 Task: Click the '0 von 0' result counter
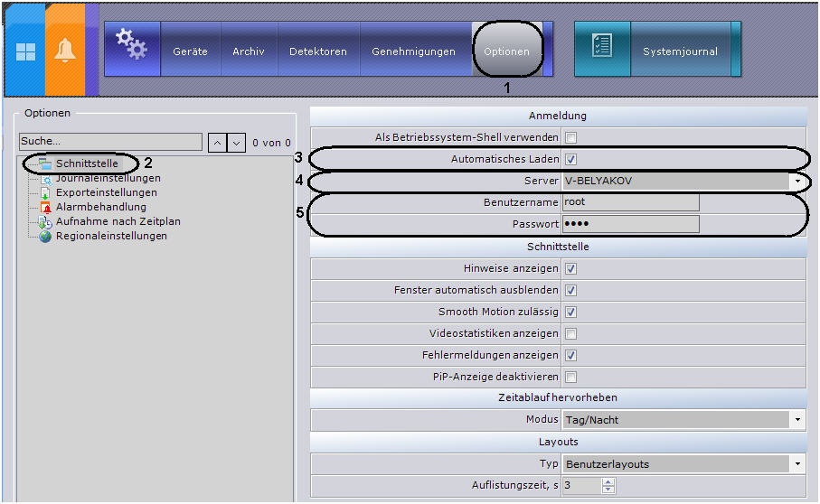click(x=271, y=143)
